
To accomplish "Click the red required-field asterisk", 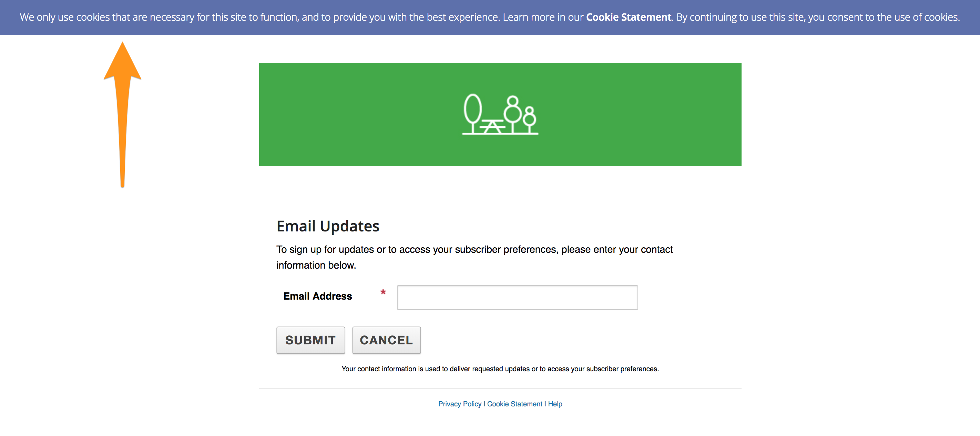I will pyautogui.click(x=383, y=292).
